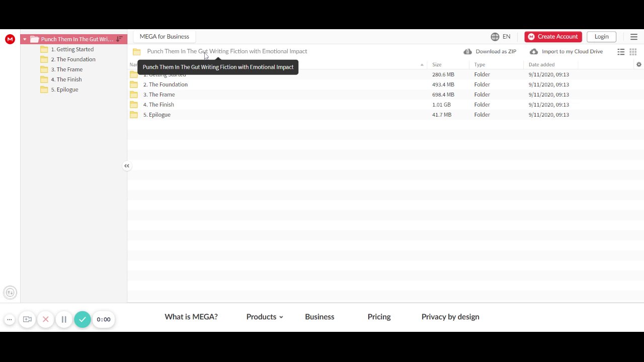This screenshot has height=362, width=644.
Task: Click folder icon of 4. The Finish row
Action: coord(133,105)
